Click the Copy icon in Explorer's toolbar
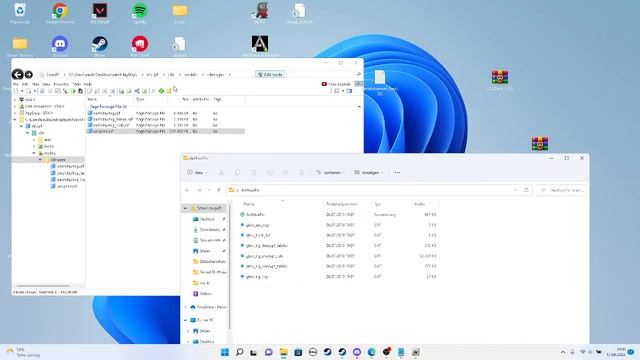Viewport: 640px width, 360px height. tap(238, 173)
